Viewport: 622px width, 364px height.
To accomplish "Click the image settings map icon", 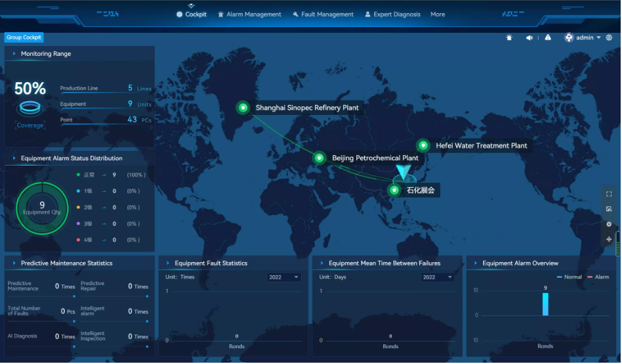I will (609, 209).
